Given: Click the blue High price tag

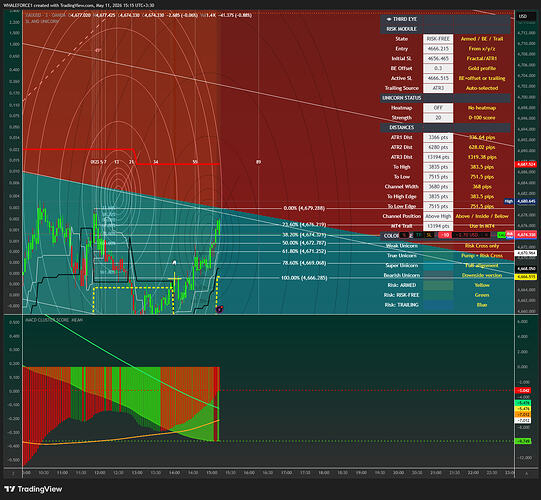Looking at the screenshot, I should pyautogui.click(x=509, y=201).
